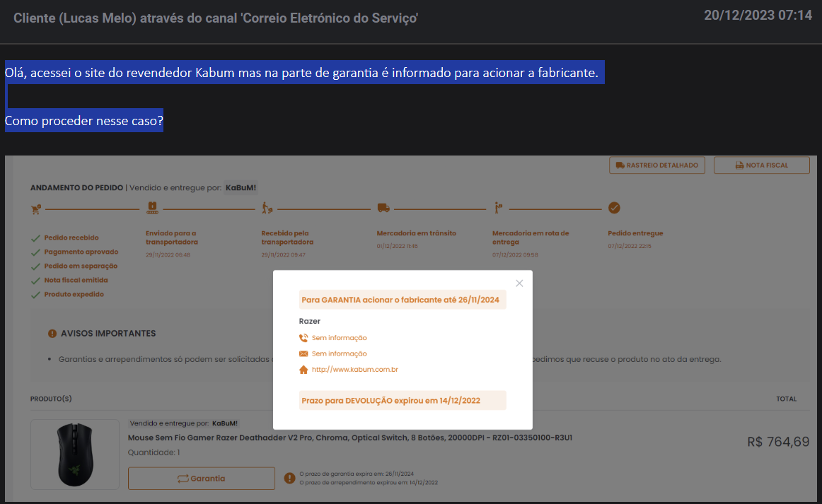Viewport: 822px width, 504px height.
Task: Click the checkmark beside Nota fiscal emitida
Action: click(x=35, y=281)
